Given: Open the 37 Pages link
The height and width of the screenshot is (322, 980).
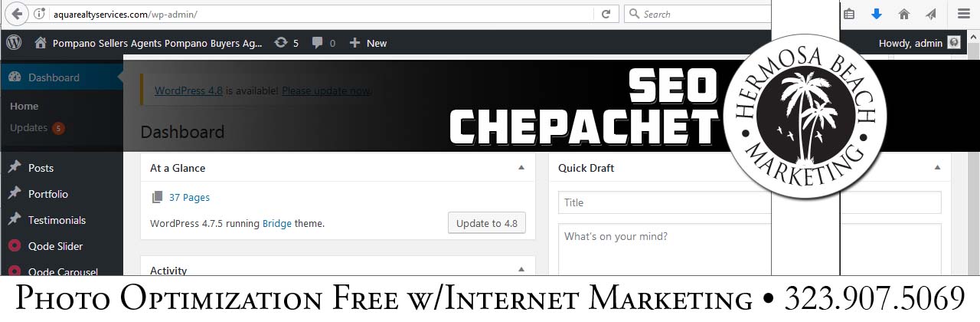Looking at the screenshot, I should click(x=189, y=197).
